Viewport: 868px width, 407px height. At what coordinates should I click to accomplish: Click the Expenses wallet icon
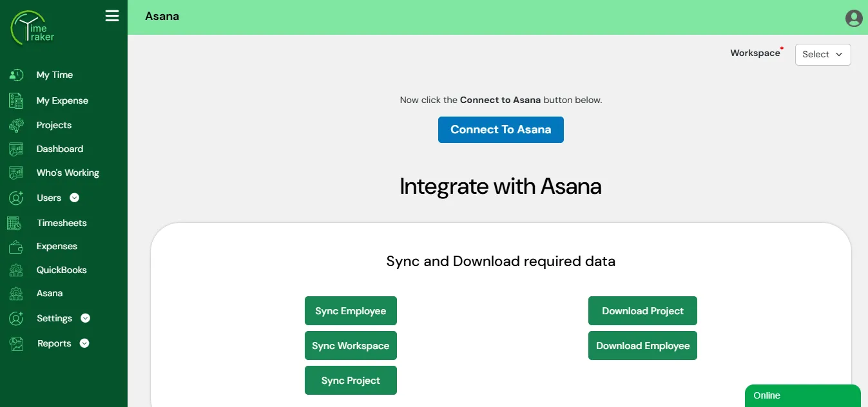[16, 247]
